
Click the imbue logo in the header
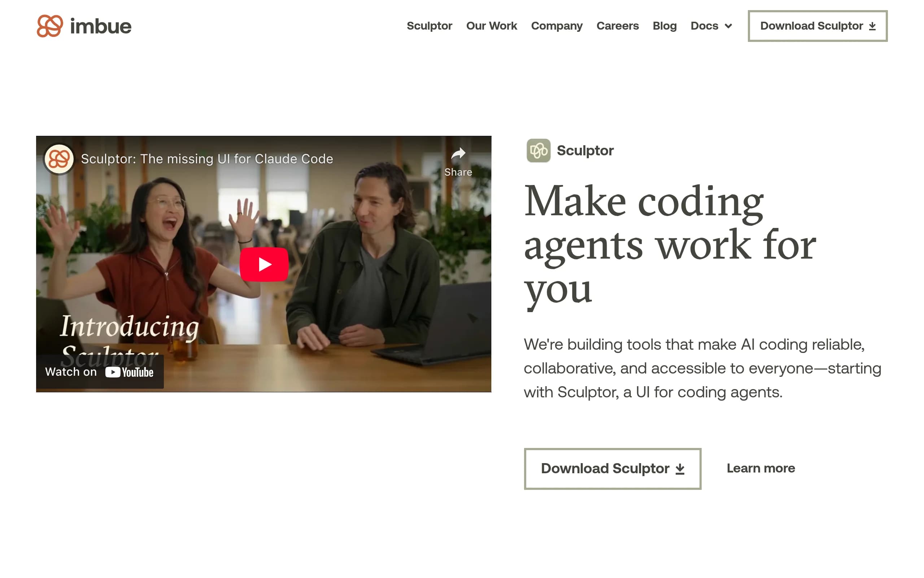tap(84, 26)
